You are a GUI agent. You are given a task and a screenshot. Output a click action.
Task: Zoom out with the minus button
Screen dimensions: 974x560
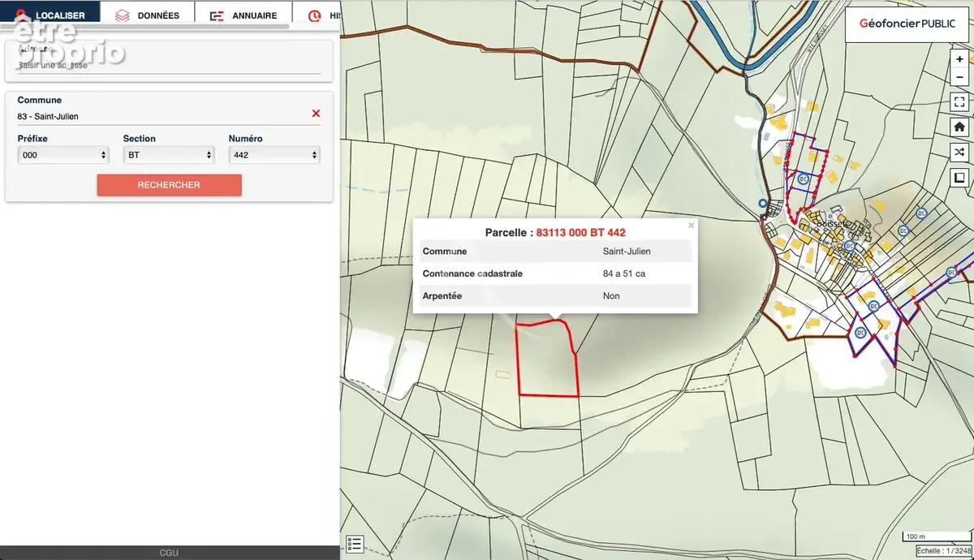point(959,76)
